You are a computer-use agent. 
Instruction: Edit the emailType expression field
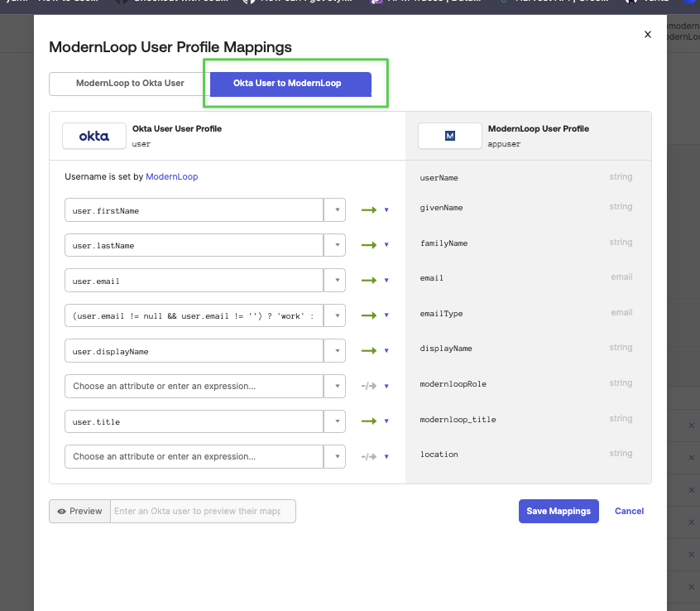point(194,315)
